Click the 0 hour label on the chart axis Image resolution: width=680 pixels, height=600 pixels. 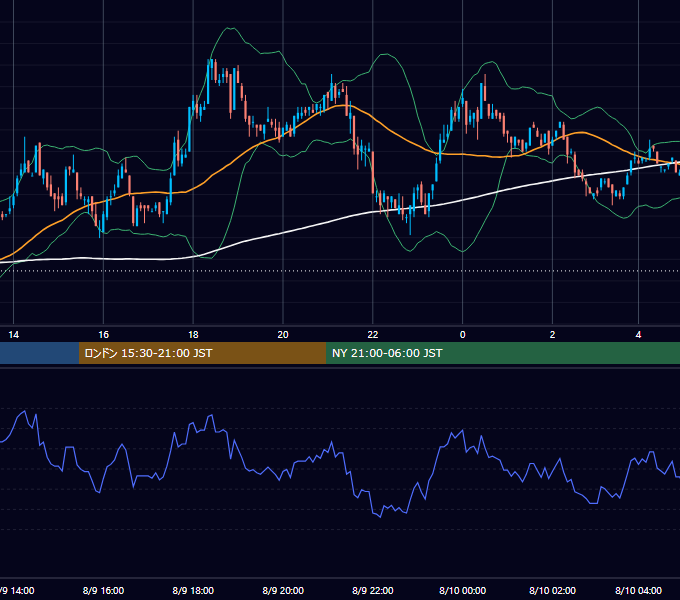(462, 335)
